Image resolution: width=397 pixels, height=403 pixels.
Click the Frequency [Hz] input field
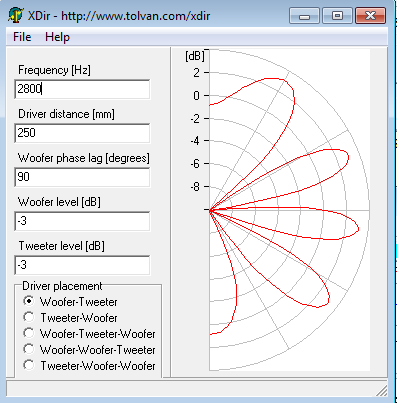(82, 89)
